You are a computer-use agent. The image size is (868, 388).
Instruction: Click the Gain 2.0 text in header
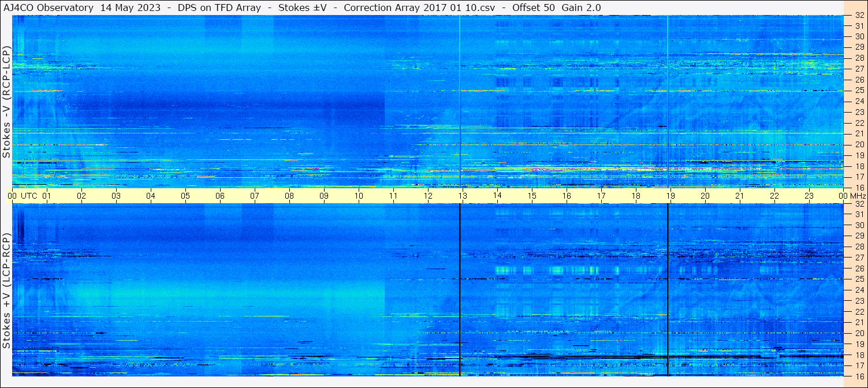(581, 8)
